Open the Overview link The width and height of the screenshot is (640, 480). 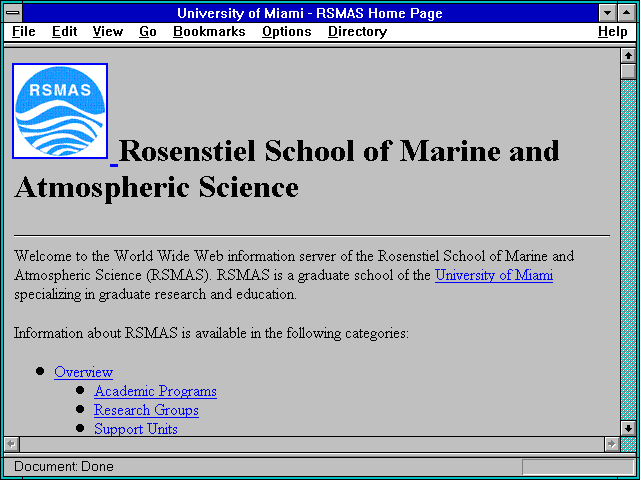(x=84, y=372)
